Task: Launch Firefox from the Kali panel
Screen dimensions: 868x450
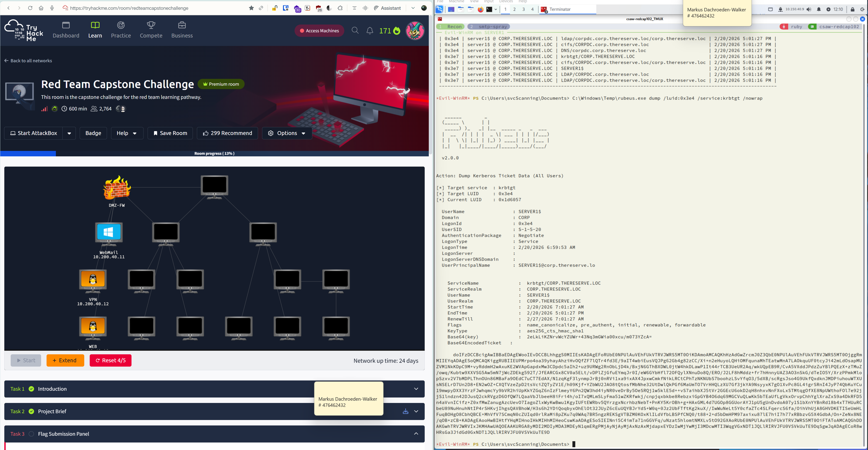Action: pos(481,10)
